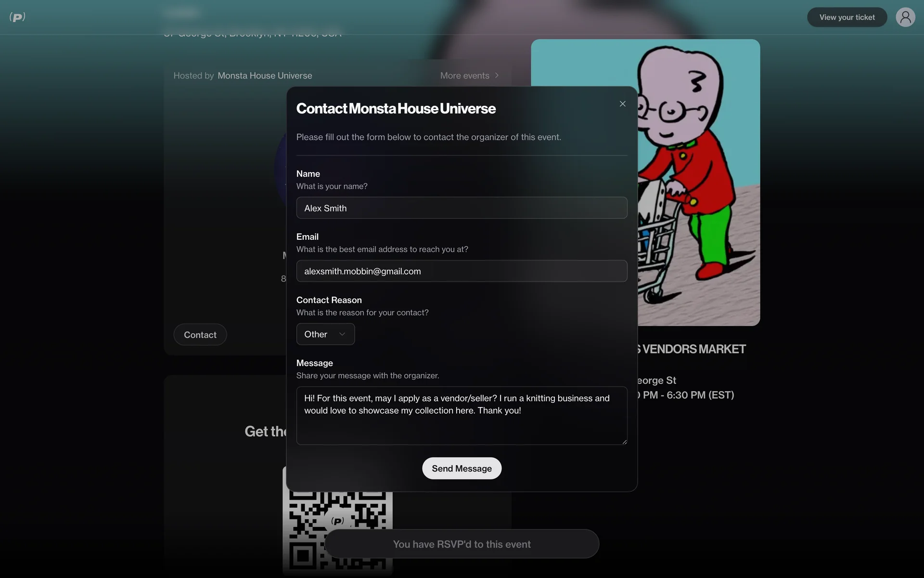Image resolution: width=924 pixels, height=578 pixels.
Task: Click the dropdown chevron next to Other
Action: [x=342, y=334]
